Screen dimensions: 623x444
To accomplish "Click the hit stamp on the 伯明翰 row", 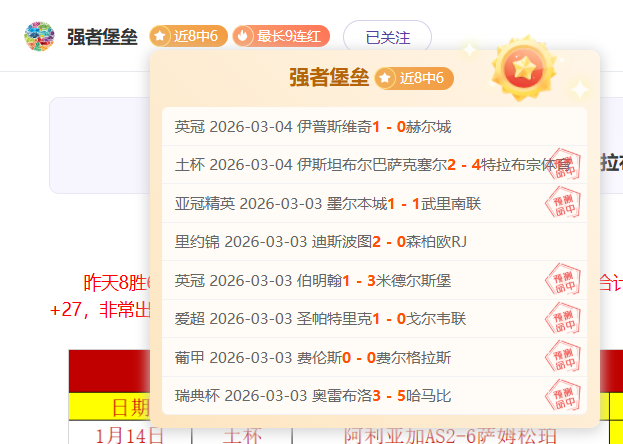I will pyautogui.click(x=564, y=281).
